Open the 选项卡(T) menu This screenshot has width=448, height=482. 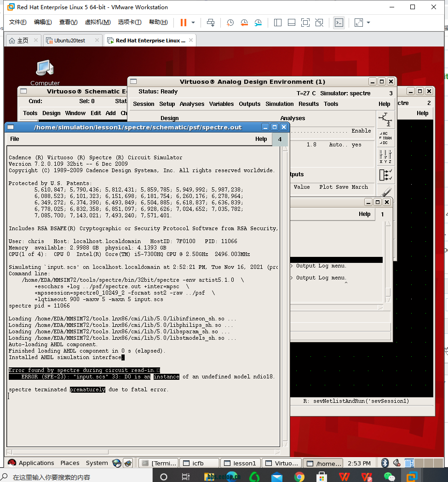tap(130, 22)
